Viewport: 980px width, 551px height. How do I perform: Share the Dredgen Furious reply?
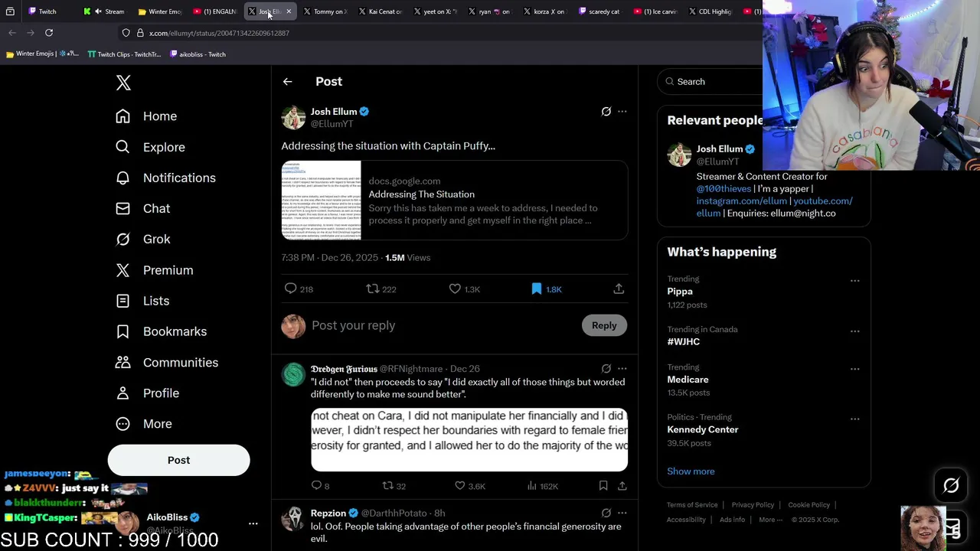pos(622,485)
